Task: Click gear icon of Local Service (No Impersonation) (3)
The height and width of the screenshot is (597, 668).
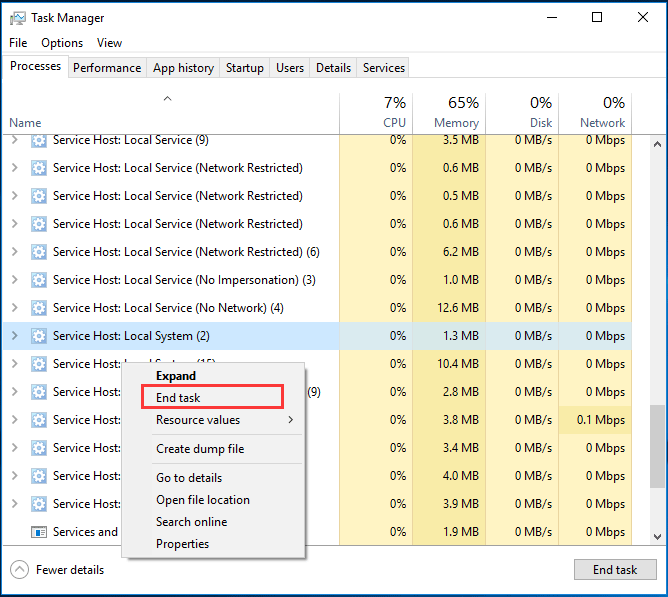Action: [39, 280]
